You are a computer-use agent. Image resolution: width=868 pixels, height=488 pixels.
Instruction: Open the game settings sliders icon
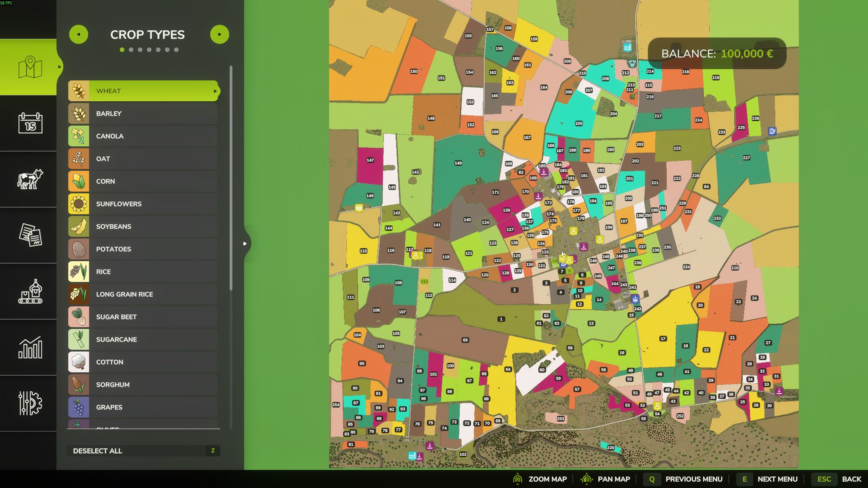coord(30,403)
